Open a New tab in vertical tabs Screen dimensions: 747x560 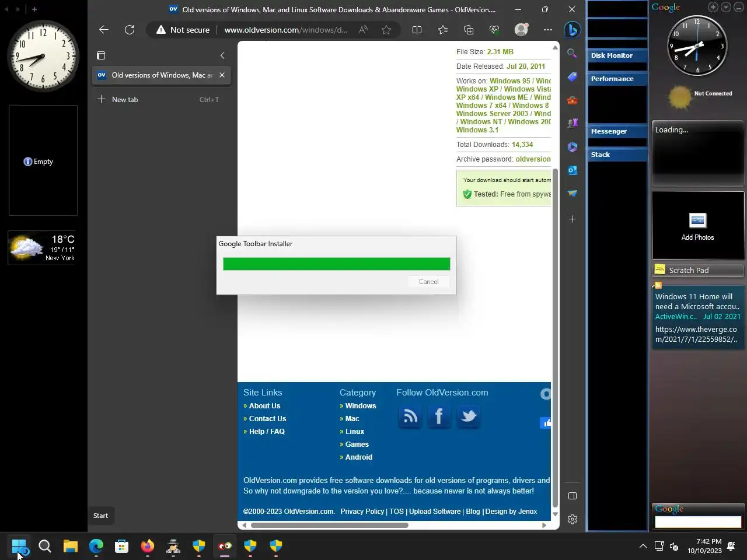point(162,100)
